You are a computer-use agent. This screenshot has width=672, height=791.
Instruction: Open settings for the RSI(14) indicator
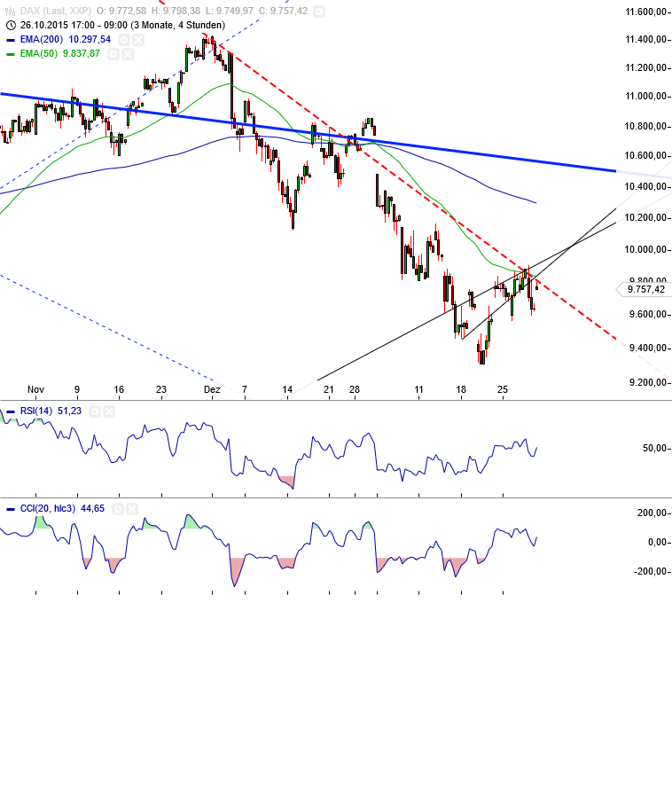tap(97, 411)
